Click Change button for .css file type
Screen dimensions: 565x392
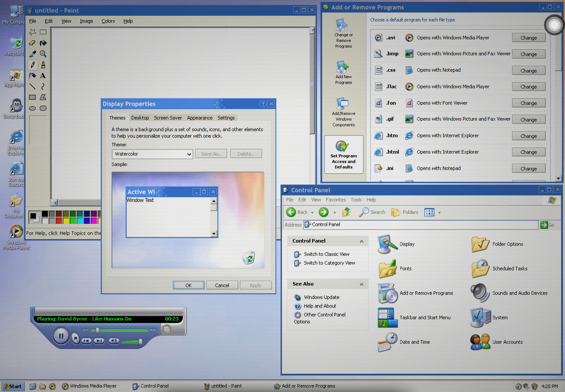[x=528, y=71]
